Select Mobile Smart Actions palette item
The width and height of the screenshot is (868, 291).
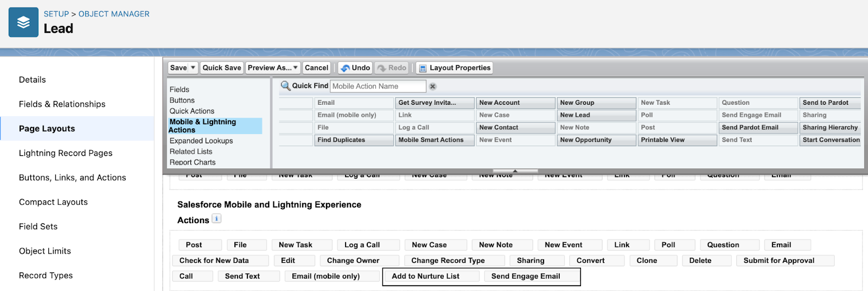coord(435,140)
